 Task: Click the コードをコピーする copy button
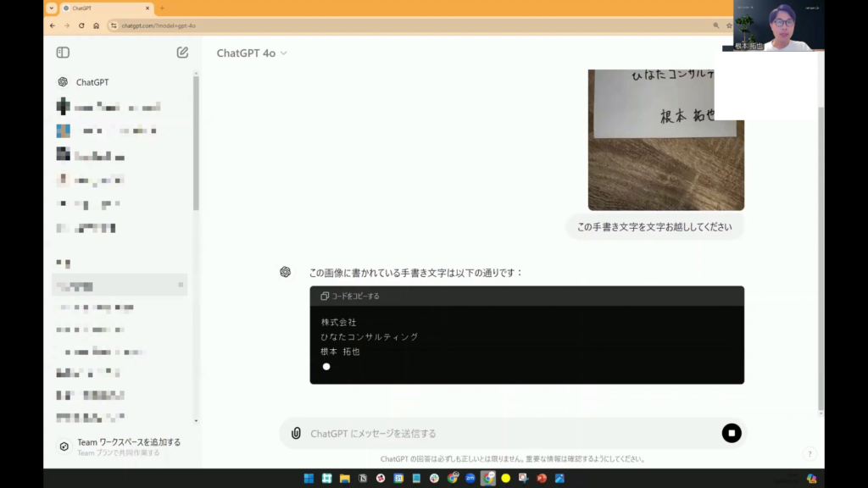coord(350,297)
